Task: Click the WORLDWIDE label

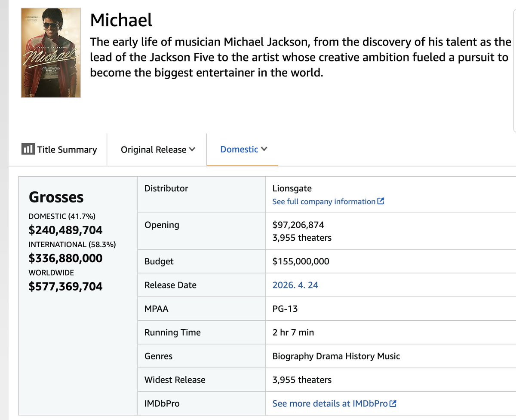Action: [x=51, y=273]
